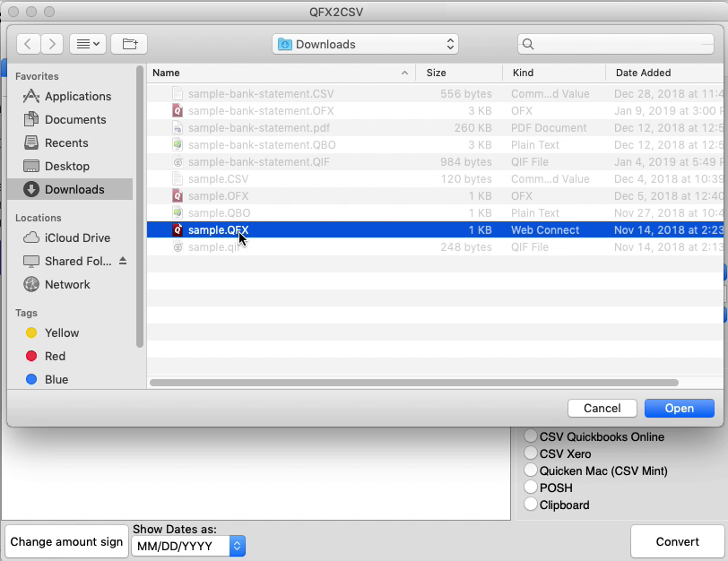Click the Shared Folder monitor icon
This screenshot has width=728, height=561.
pyautogui.click(x=31, y=262)
